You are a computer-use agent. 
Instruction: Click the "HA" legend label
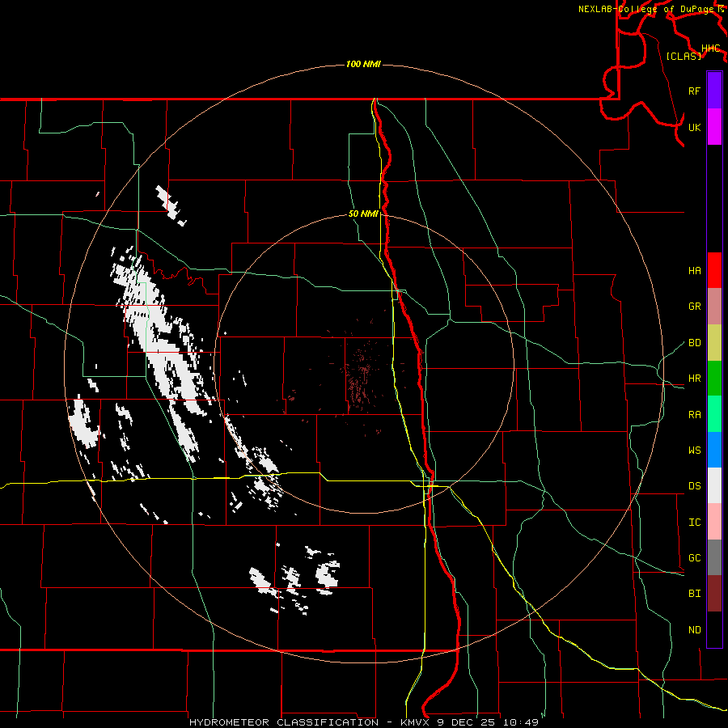694,271
